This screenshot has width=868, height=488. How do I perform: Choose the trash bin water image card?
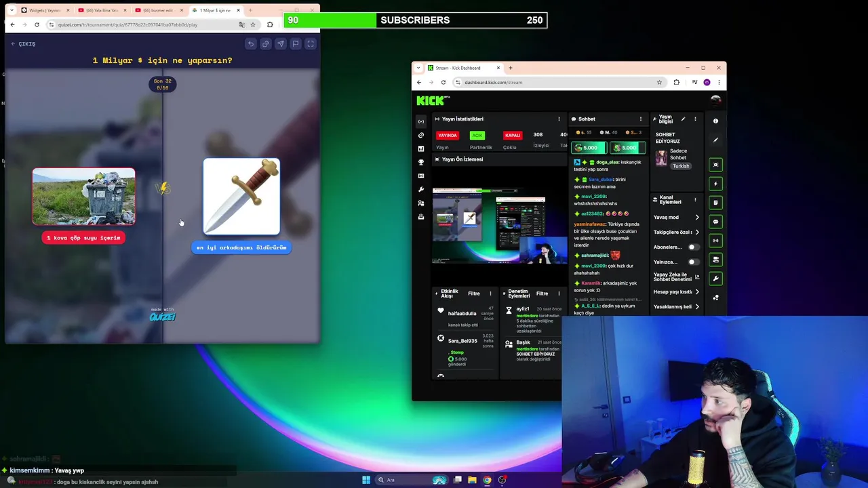coord(83,197)
